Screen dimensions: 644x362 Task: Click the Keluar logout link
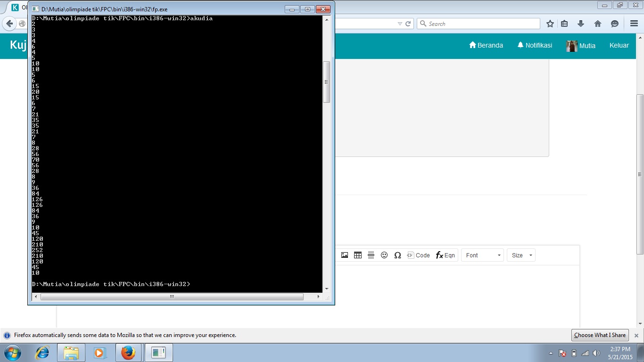tap(619, 45)
